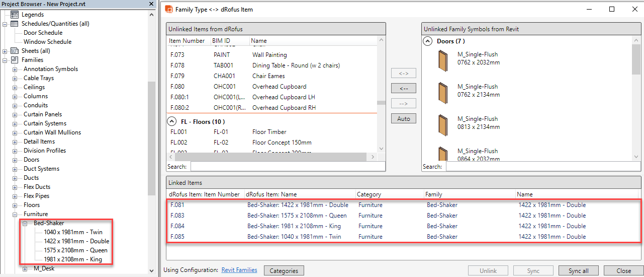The image size is (644, 277).
Task: Pick the M_Single-Flush 0813 x 2134mm door icon
Action: point(443,123)
